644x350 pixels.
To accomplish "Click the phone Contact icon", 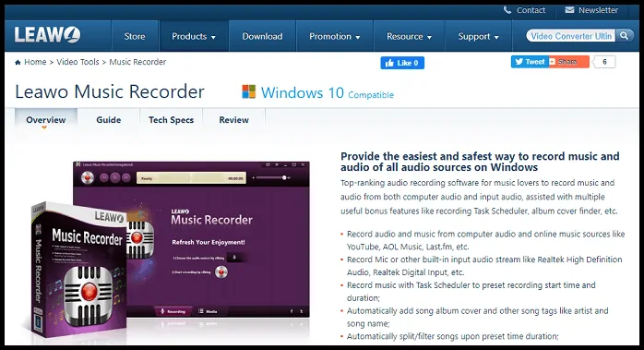I will (507, 10).
